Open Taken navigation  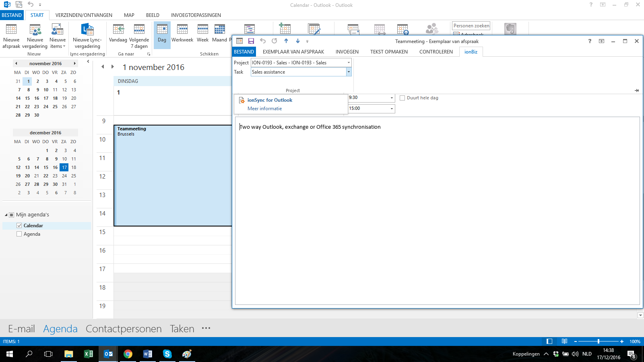coord(182,329)
